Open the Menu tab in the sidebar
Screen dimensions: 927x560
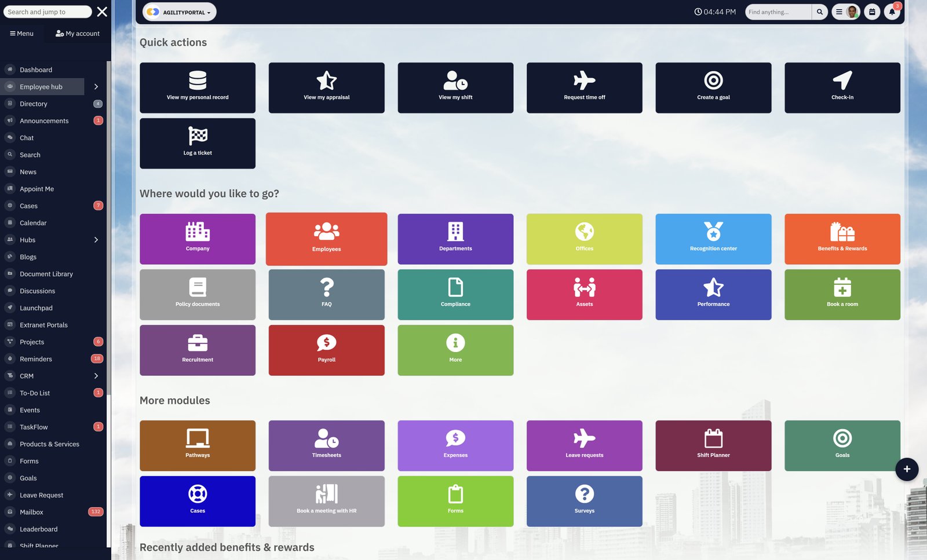tap(21, 33)
